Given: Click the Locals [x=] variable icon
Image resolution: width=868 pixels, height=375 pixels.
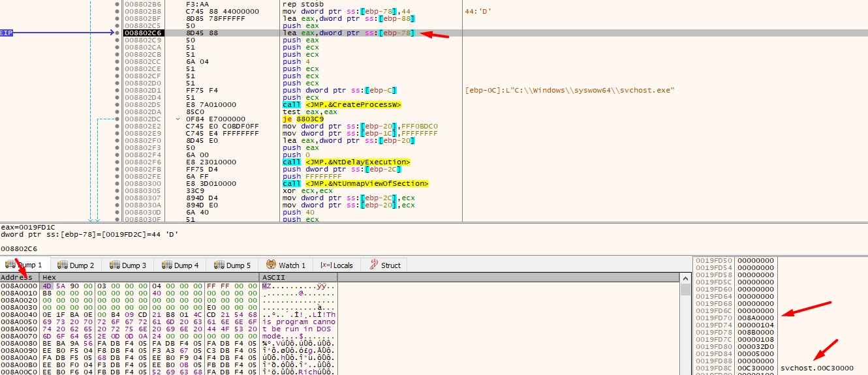Looking at the screenshot, I should (x=326, y=265).
